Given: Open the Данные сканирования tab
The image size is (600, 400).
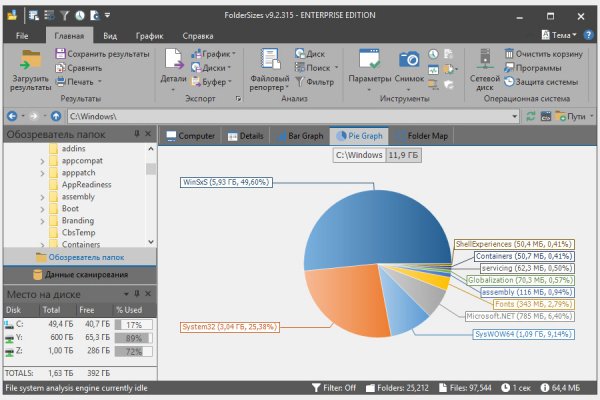Looking at the screenshot, I should point(80,274).
